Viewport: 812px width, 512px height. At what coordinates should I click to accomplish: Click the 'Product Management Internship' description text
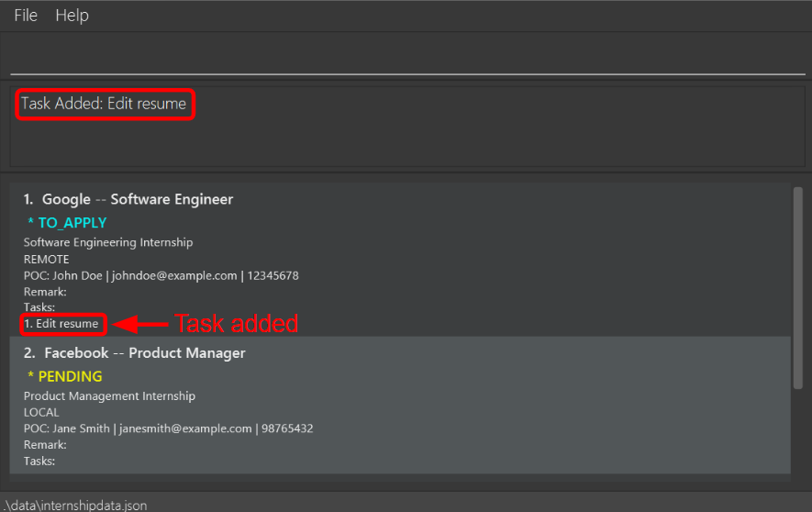tap(109, 396)
